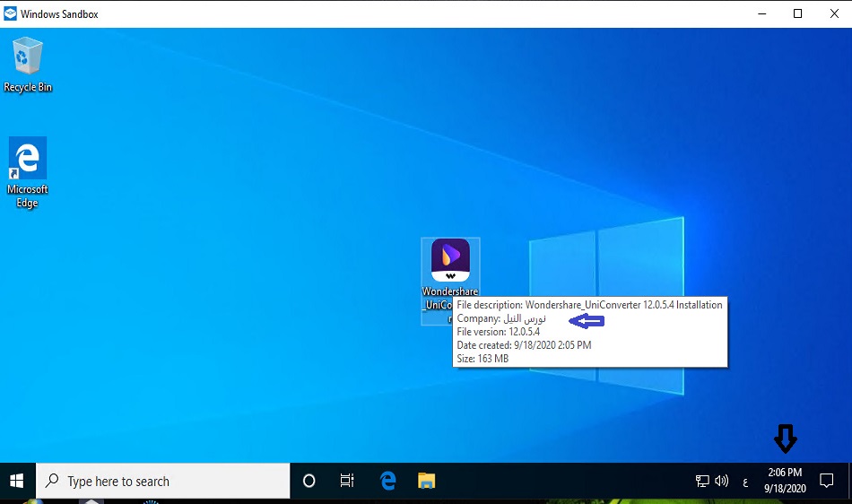Launch Edge from the taskbar

387,482
